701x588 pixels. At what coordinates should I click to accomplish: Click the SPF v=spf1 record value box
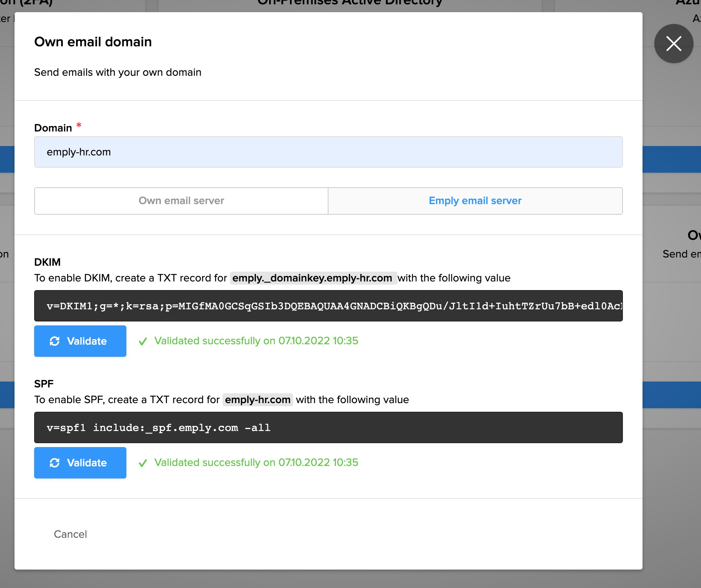(328, 427)
